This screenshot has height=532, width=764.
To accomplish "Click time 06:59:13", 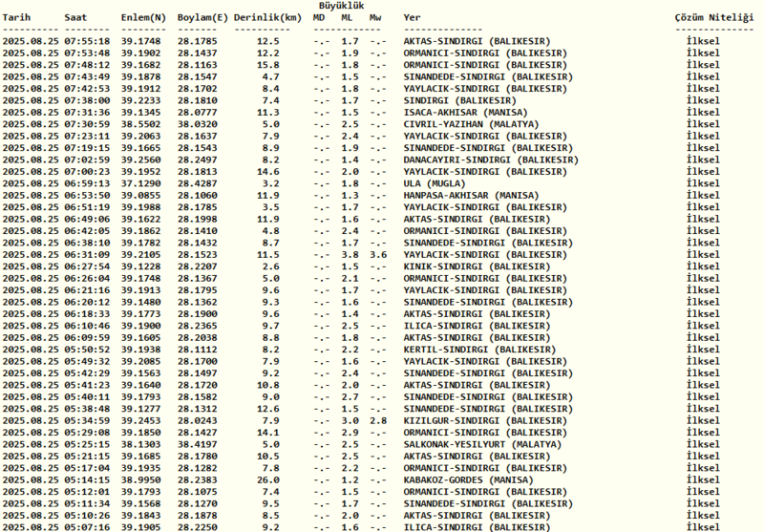I will [87, 183].
